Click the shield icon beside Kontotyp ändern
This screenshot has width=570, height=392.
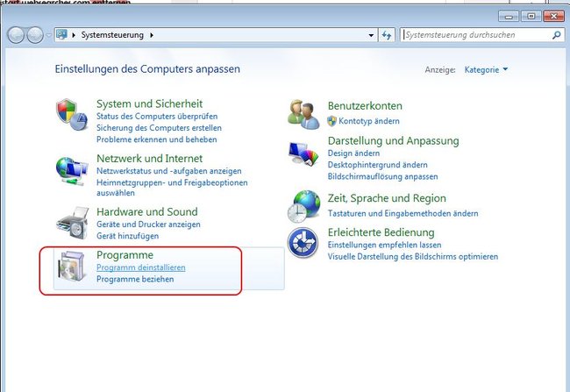click(x=331, y=121)
